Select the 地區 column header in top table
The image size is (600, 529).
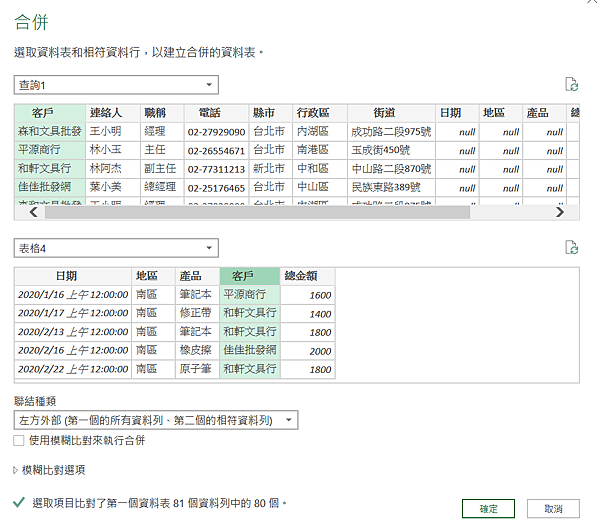point(501,113)
